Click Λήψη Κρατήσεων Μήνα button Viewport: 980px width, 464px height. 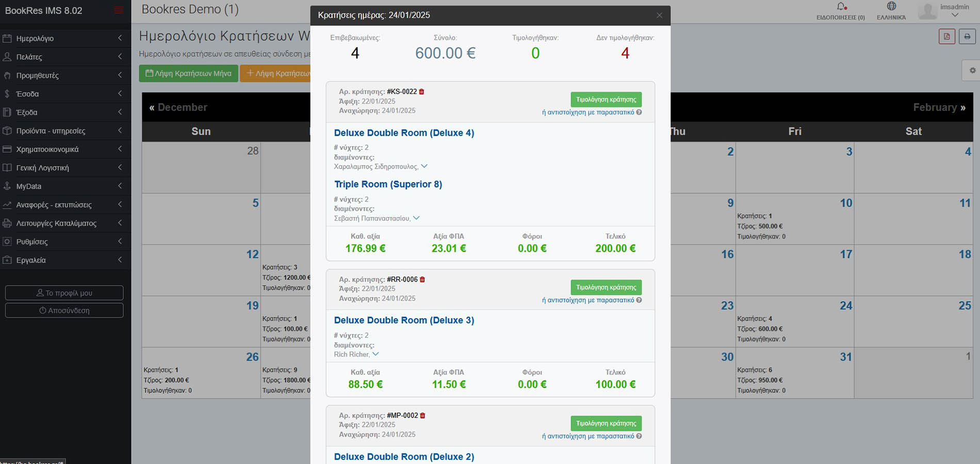point(188,73)
